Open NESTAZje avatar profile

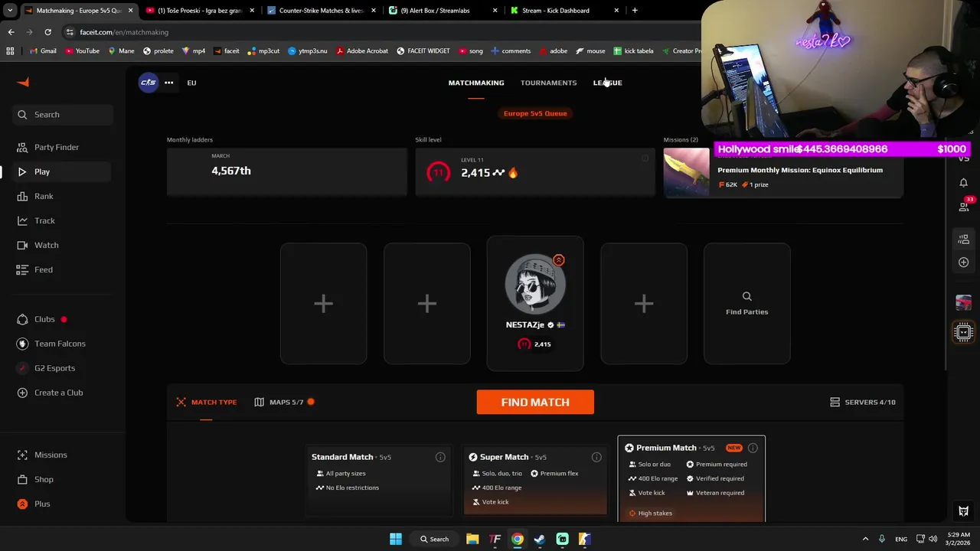point(535,284)
